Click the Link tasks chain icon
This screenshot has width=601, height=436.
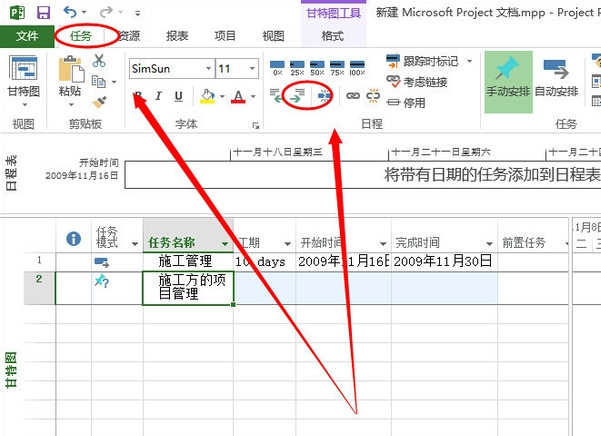click(353, 96)
